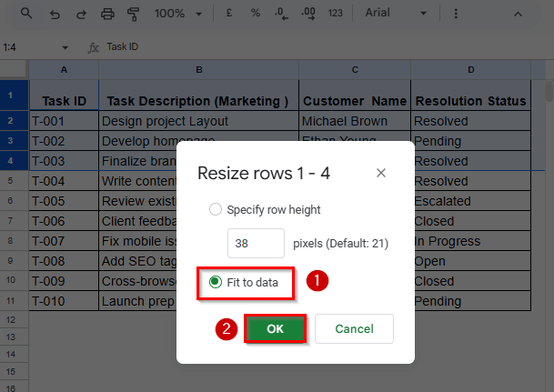
Task: Apply percent format from toolbar
Action: pos(256,14)
